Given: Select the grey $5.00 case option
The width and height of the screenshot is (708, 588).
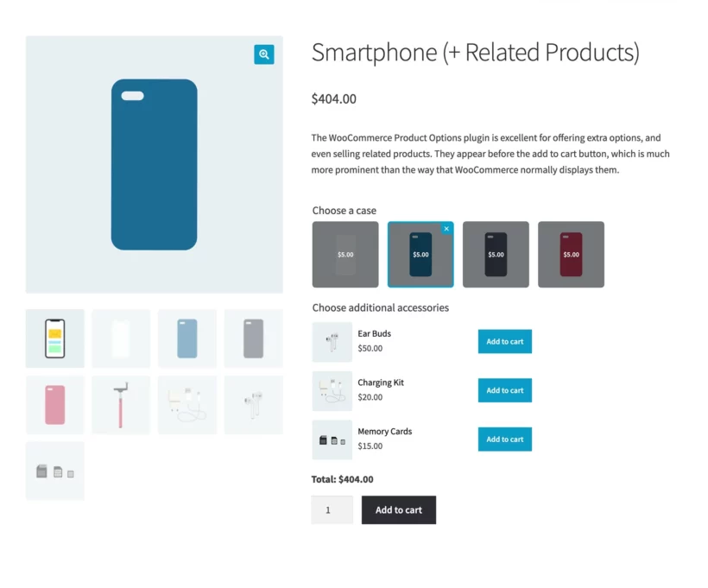Looking at the screenshot, I should [345, 254].
